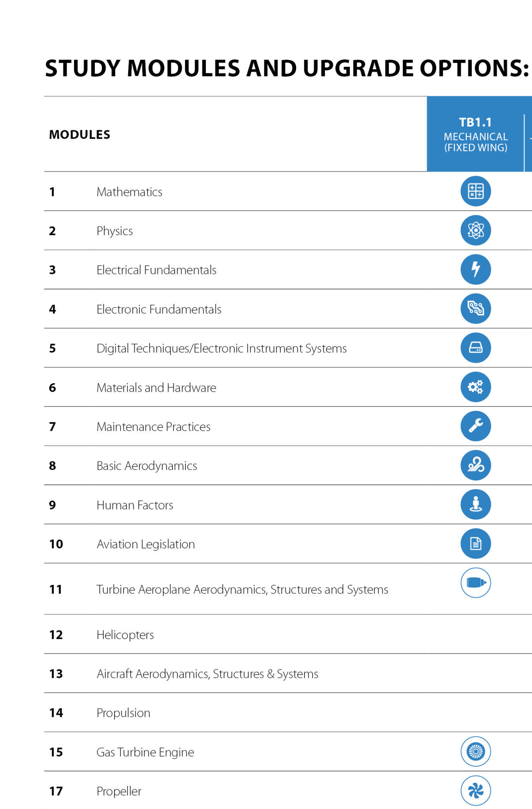Select the Electrical Fundamentals lightning bolt icon
The height and width of the screenshot is (809, 532).
[x=476, y=269]
